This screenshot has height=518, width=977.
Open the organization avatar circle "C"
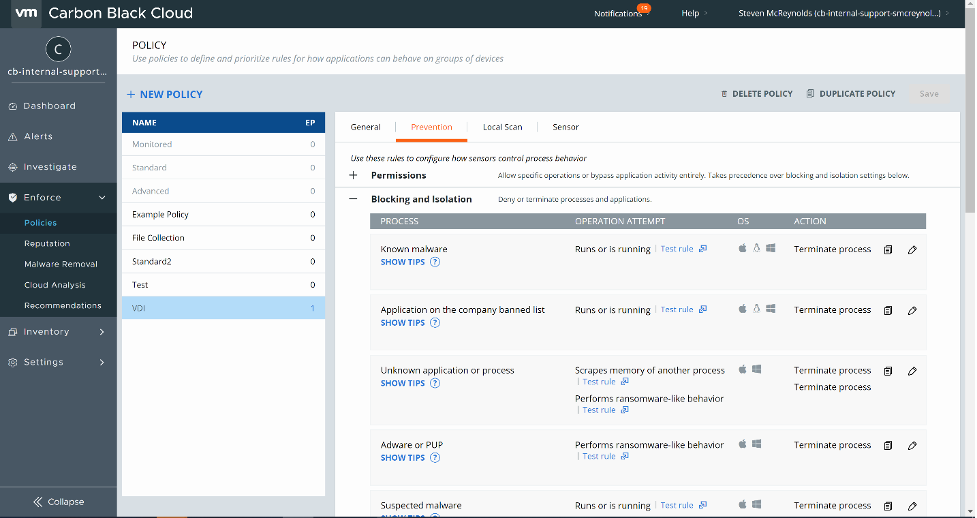point(58,49)
